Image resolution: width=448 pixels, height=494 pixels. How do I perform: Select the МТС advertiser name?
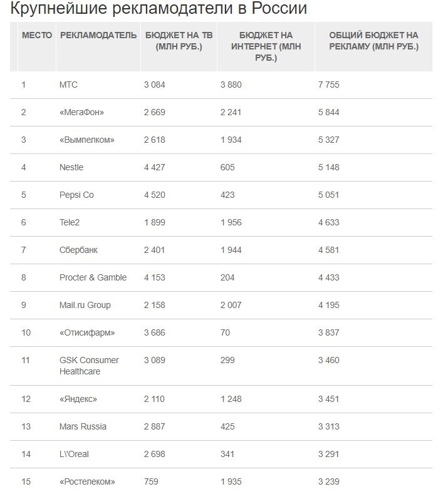point(69,85)
